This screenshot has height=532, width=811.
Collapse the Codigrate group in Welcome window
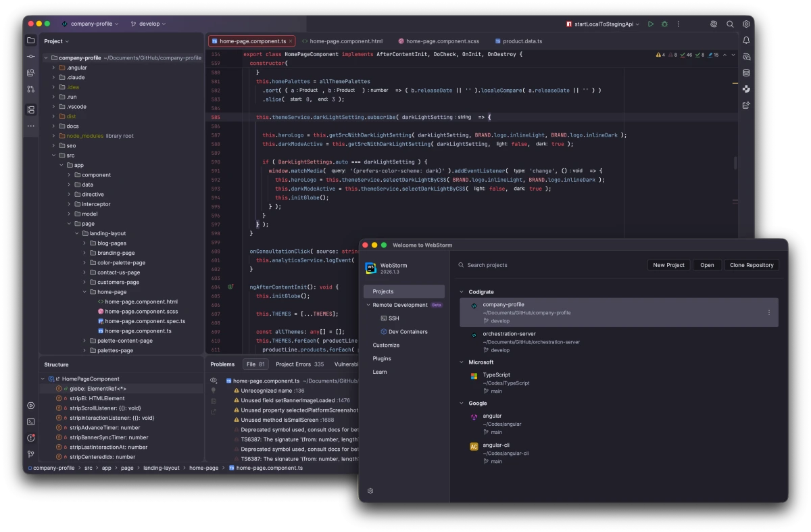coord(462,292)
